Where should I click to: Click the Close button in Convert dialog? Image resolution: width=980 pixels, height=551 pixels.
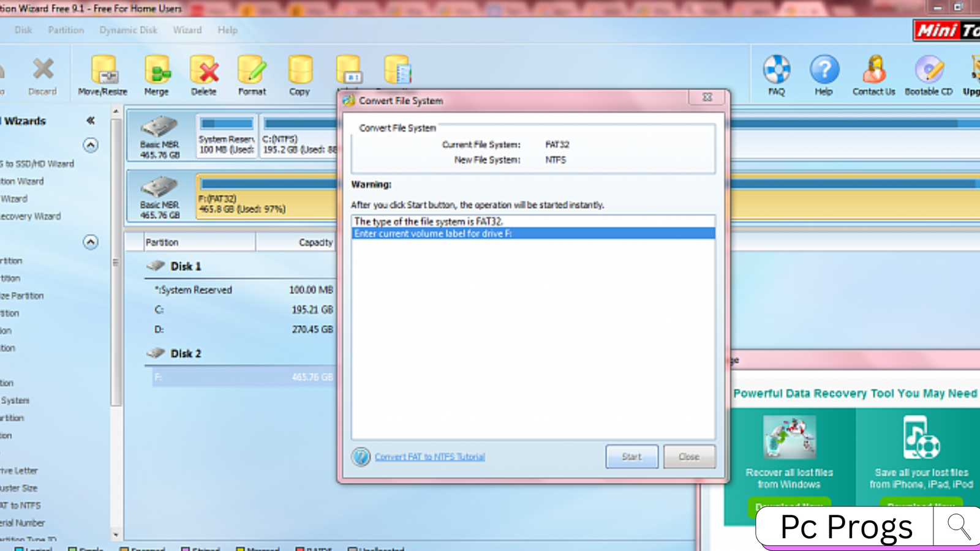point(689,457)
